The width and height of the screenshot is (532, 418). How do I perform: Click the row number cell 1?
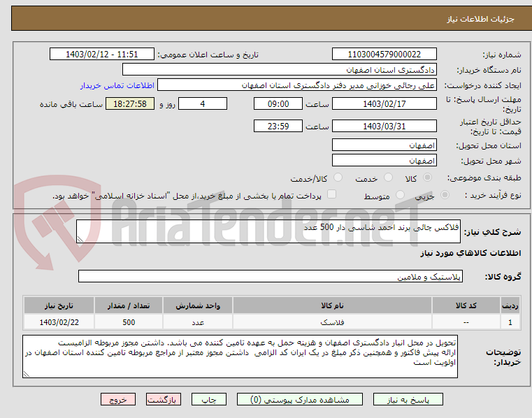(510, 322)
